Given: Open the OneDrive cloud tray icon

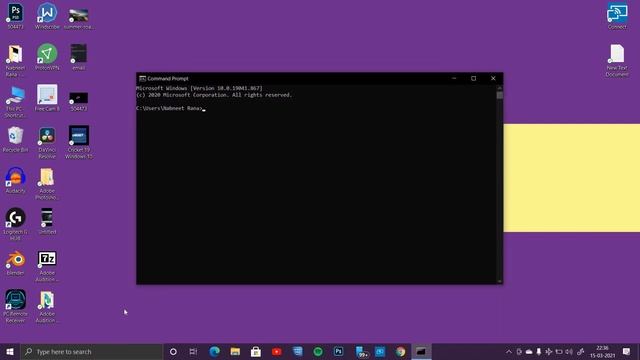Looking at the screenshot, I should [529, 351].
